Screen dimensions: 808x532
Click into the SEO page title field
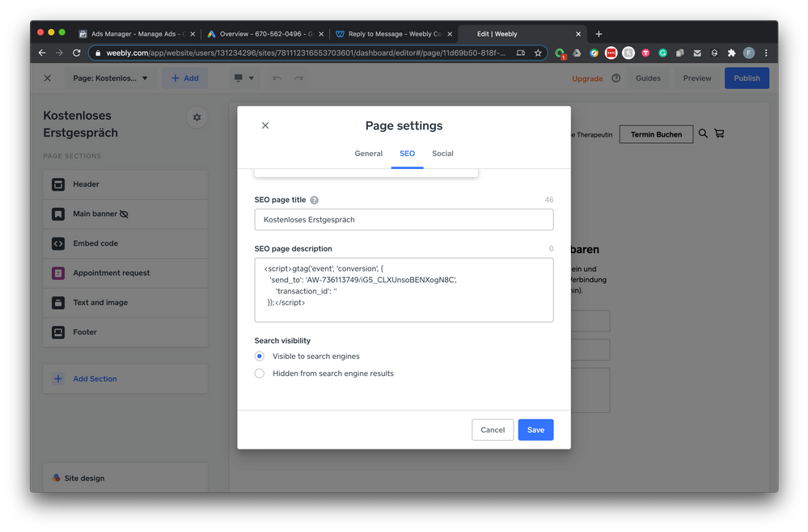[404, 220]
